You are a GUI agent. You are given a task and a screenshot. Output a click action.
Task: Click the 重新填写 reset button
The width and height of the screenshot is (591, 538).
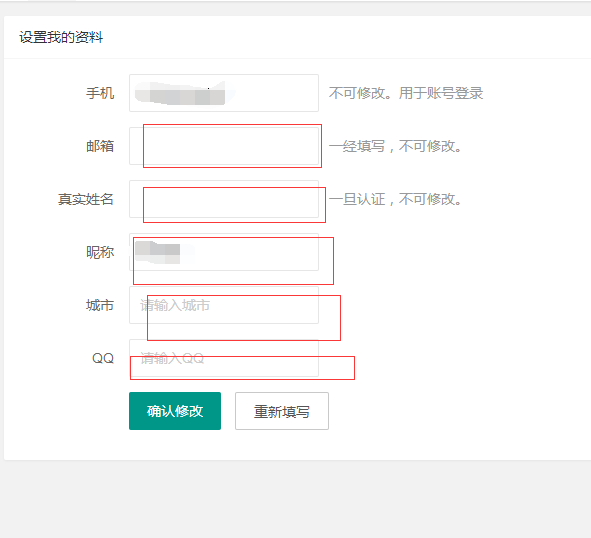click(x=282, y=411)
